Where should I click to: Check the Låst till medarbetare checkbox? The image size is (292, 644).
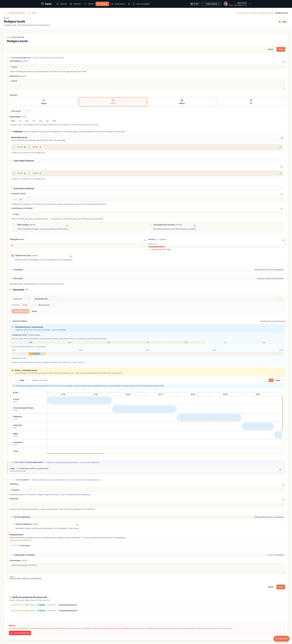click(x=13, y=524)
